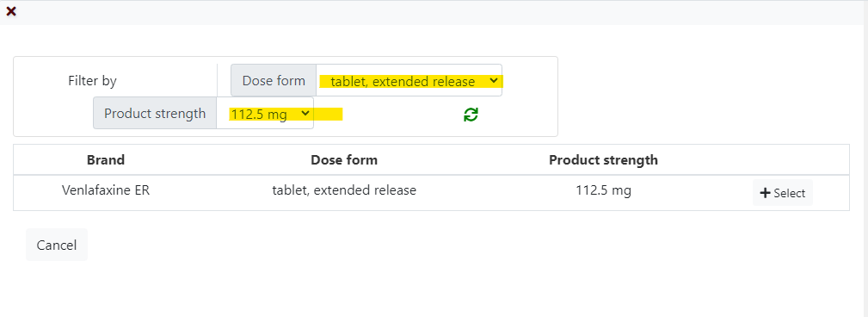Click the highlighted tablet, extended release filter value
The image size is (868, 317).
[x=403, y=82]
